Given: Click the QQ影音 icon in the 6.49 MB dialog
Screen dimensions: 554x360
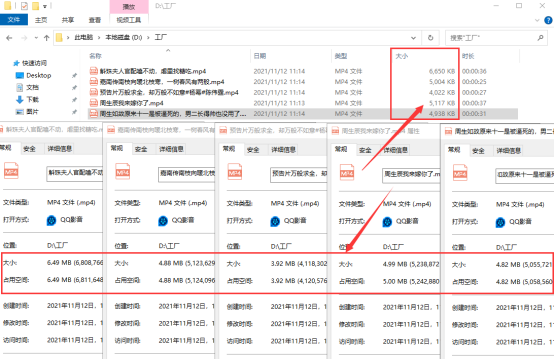Looking at the screenshot, I should click(51, 220).
